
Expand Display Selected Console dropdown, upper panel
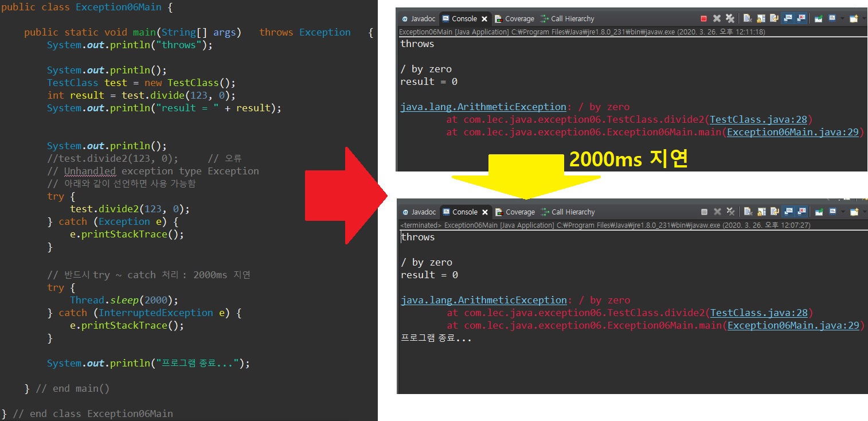click(843, 18)
